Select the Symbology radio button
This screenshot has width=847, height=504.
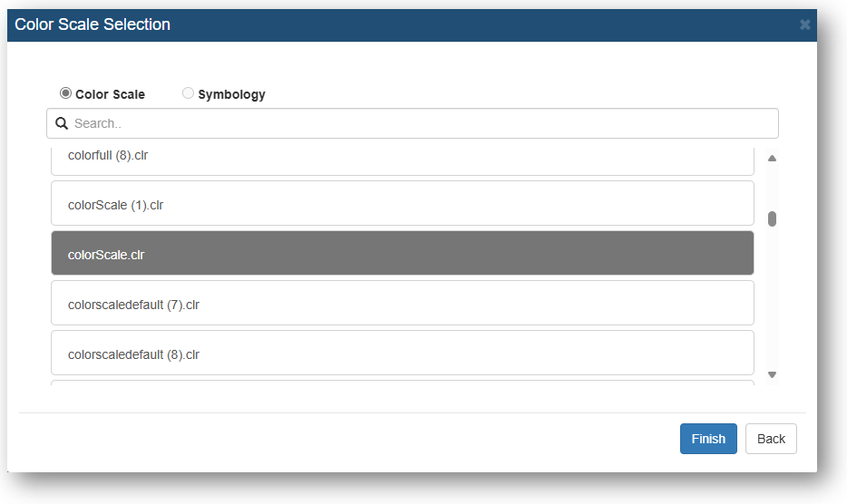point(188,93)
